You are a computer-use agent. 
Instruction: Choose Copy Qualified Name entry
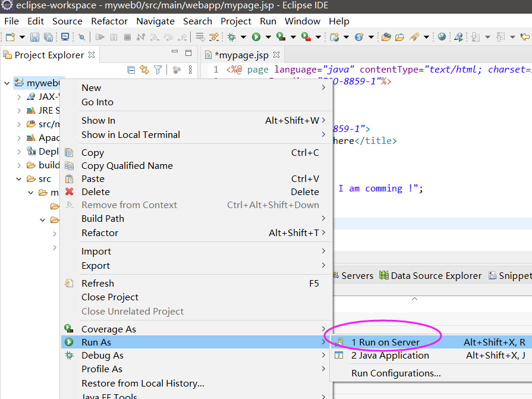(x=196, y=165)
